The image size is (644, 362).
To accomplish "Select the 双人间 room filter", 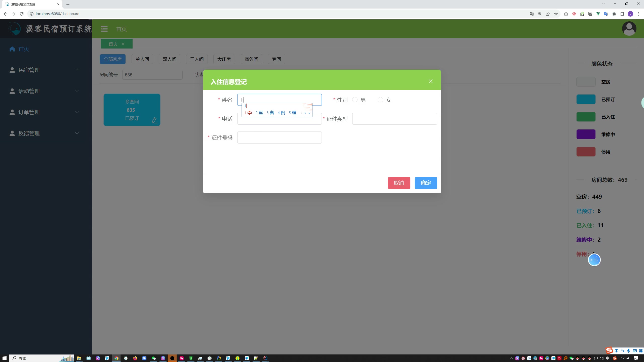I will click(x=169, y=59).
